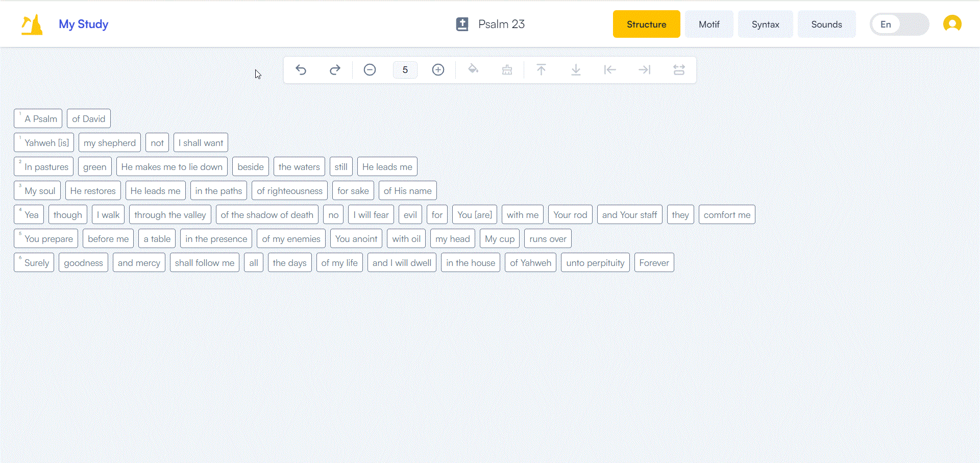Switch to the Motif tab

coord(709,25)
